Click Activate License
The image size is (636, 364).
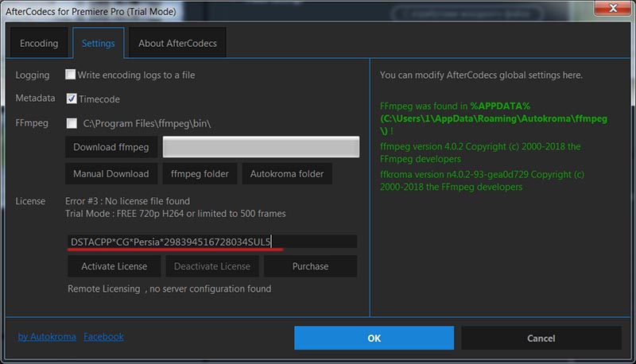click(x=114, y=266)
